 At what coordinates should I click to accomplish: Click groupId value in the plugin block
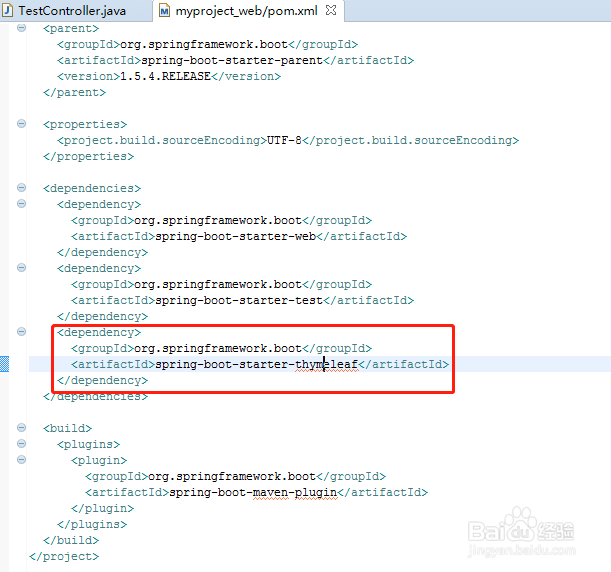tap(232, 476)
